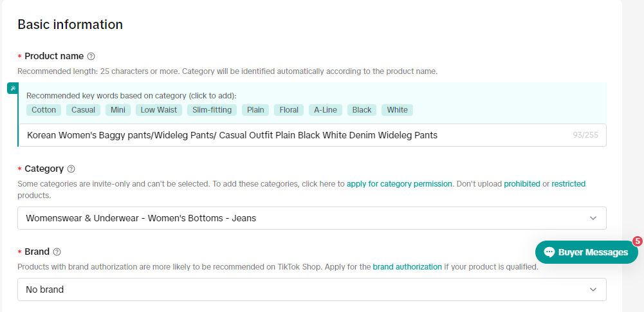Viewport: 644px width, 312px height.
Task: Open the prohibited products link
Action: coord(522,184)
